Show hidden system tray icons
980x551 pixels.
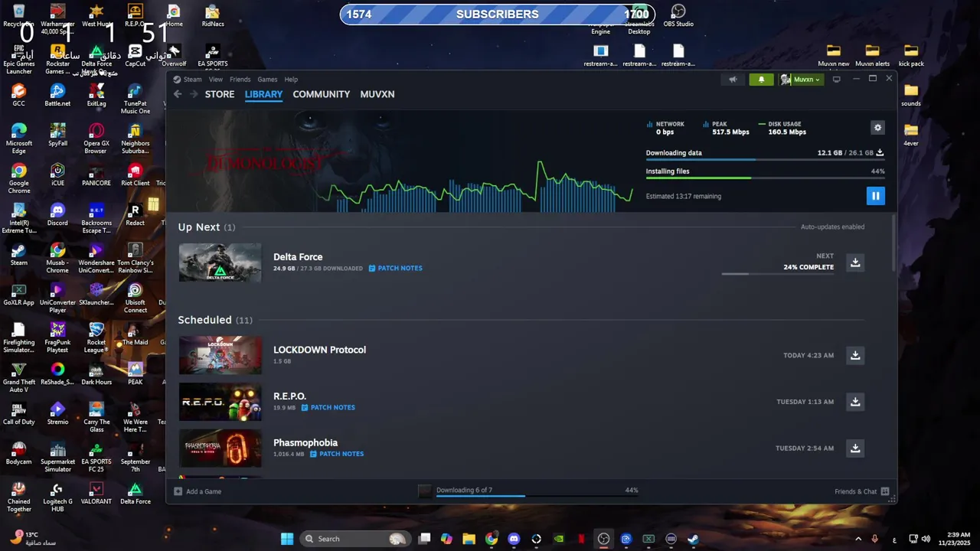point(857,539)
